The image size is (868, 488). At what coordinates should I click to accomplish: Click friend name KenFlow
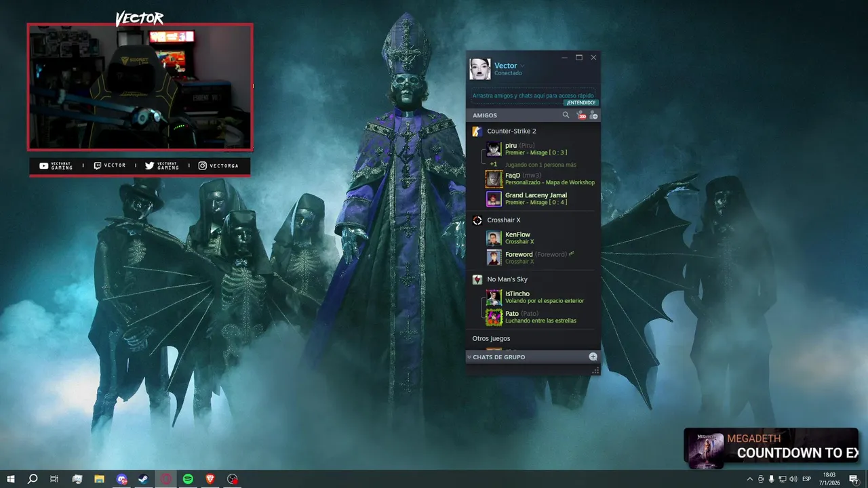coord(517,235)
